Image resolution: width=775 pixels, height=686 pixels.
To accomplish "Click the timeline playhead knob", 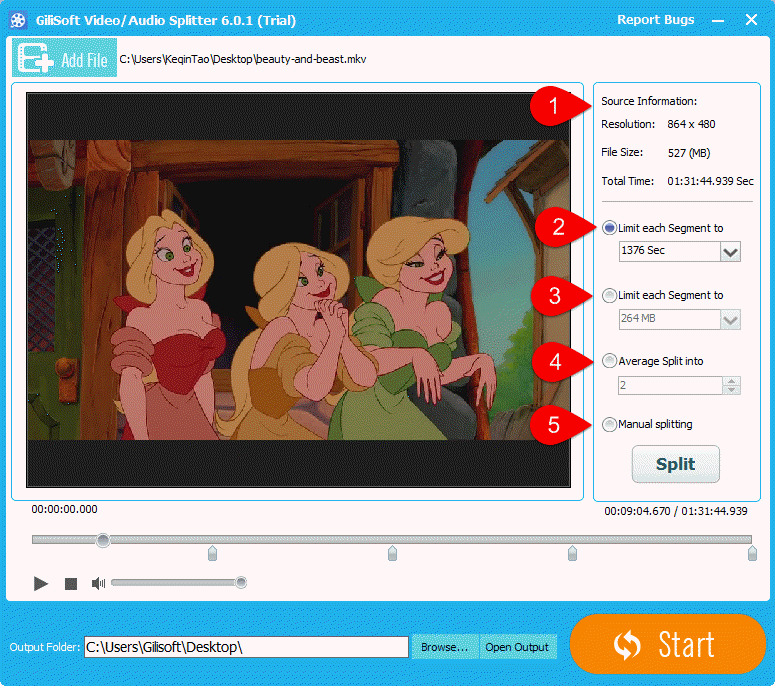I will click(x=103, y=540).
